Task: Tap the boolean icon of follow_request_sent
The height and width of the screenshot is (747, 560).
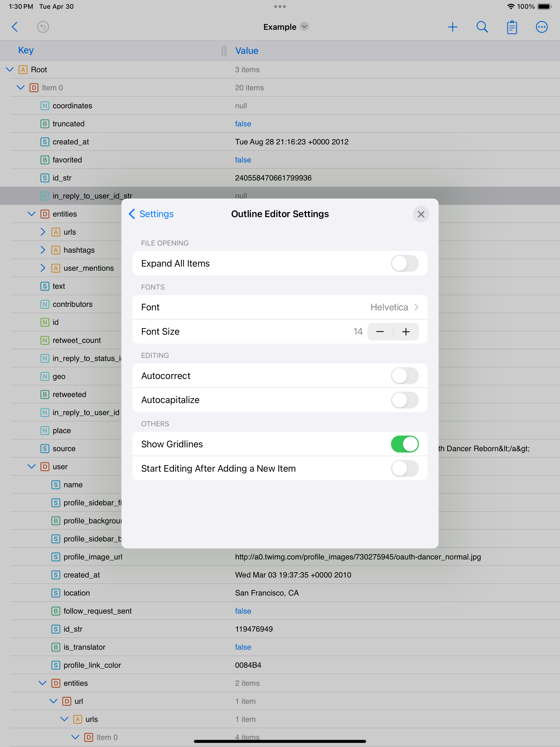Action: click(56, 611)
